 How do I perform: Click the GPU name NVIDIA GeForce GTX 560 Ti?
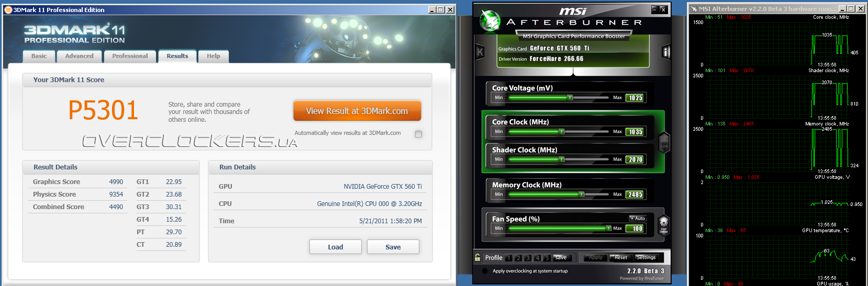(383, 187)
